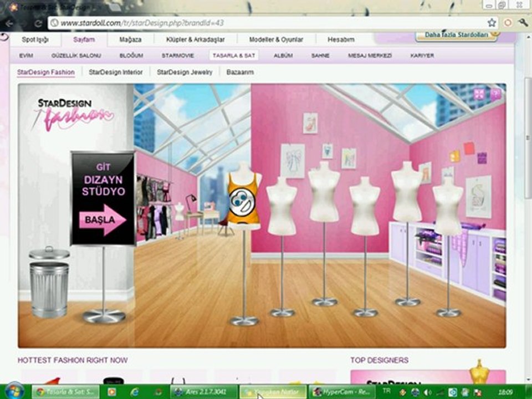Click HOTTEST FASHION RIGHT NOW heading
Image resolution: width=532 pixels, height=399 pixels.
click(x=73, y=360)
